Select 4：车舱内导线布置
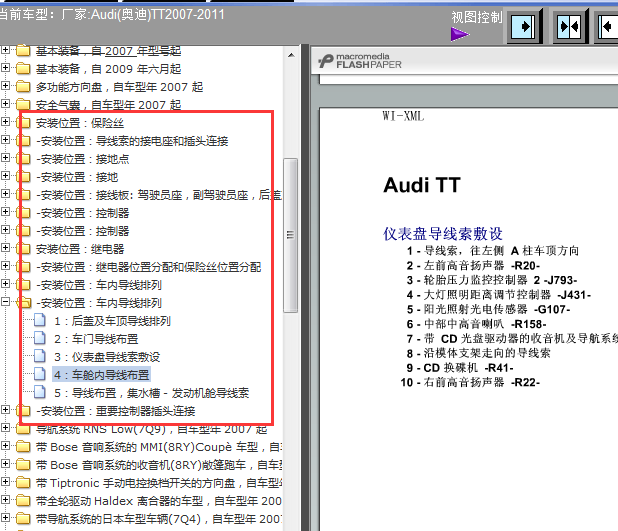 point(102,375)
